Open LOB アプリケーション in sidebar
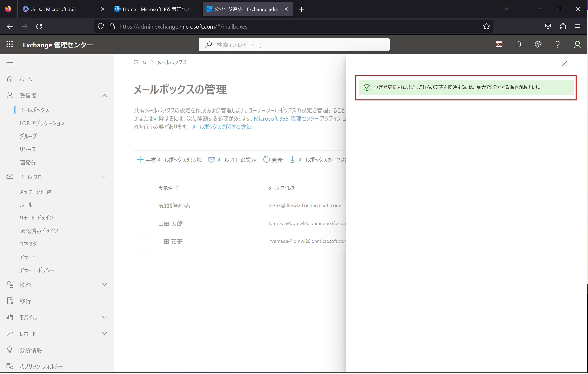The width and height of the screenshot is (588, 374). pyautogui.click(x=42, y=124)
